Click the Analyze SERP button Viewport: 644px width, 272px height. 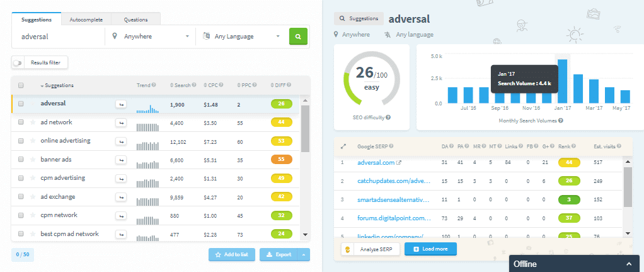coord(371,249)
